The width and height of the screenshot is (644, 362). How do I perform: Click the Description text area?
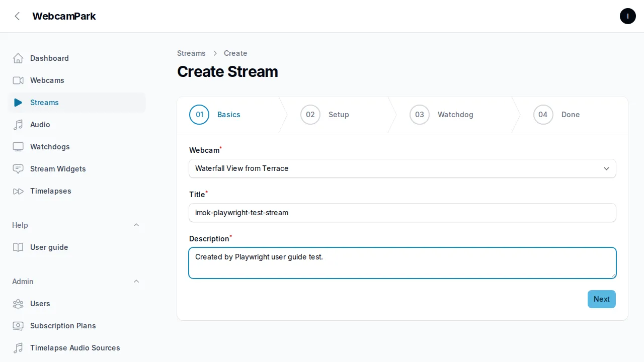pyautogui.click(x=403, y=263)
